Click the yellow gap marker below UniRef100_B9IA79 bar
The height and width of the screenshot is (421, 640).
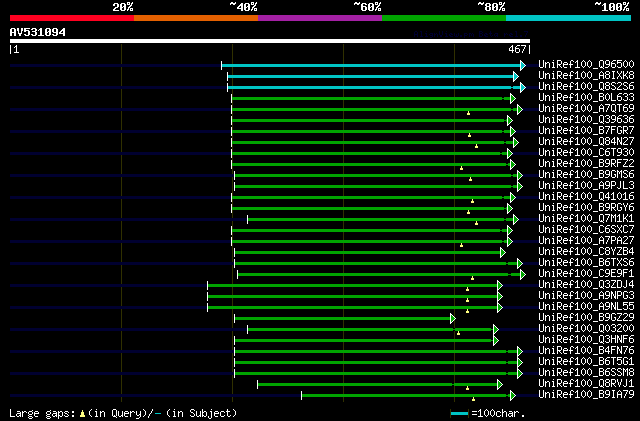[x=473, y=399]
